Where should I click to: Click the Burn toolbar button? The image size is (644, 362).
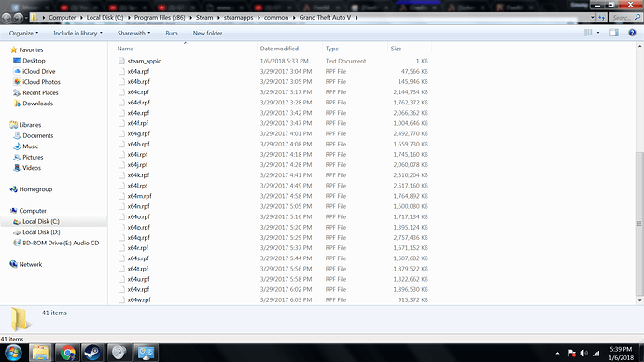[172, 34]
